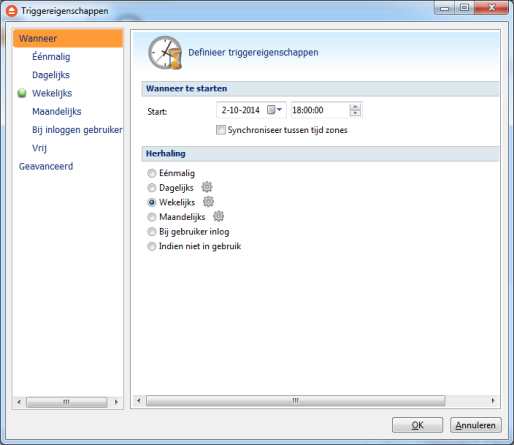The width and height of the screenshot is (514, 445).
Task: Click the 18:00:00 time input field
Action: pos(320,110)
